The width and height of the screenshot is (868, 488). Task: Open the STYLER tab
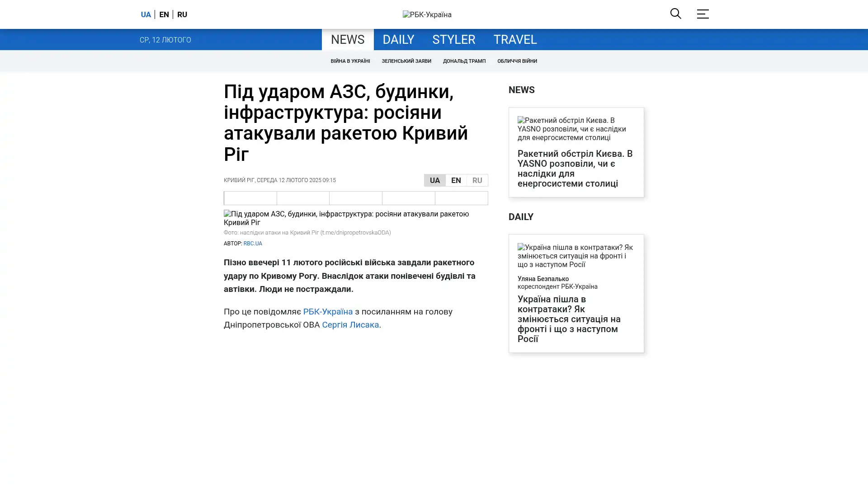tap(453, 40)
